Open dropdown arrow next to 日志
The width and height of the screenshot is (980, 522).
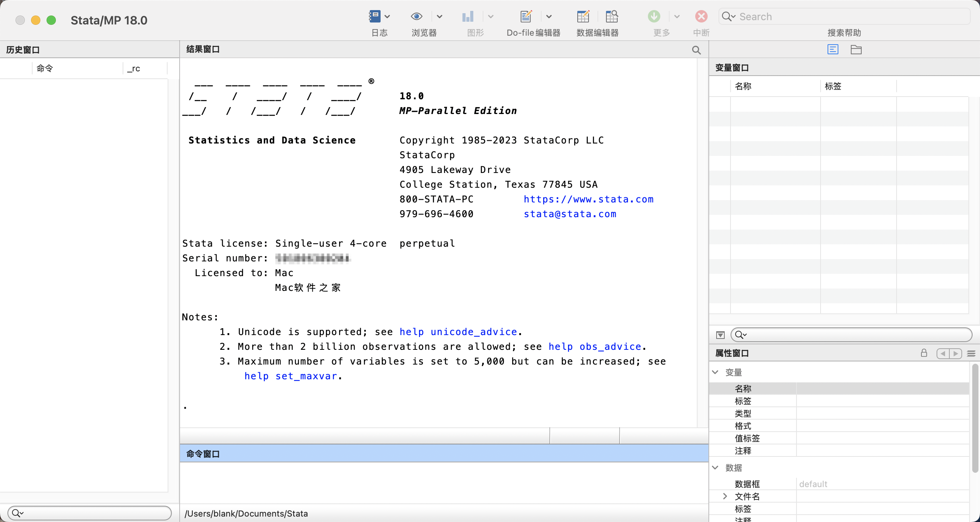coord(387,17)
